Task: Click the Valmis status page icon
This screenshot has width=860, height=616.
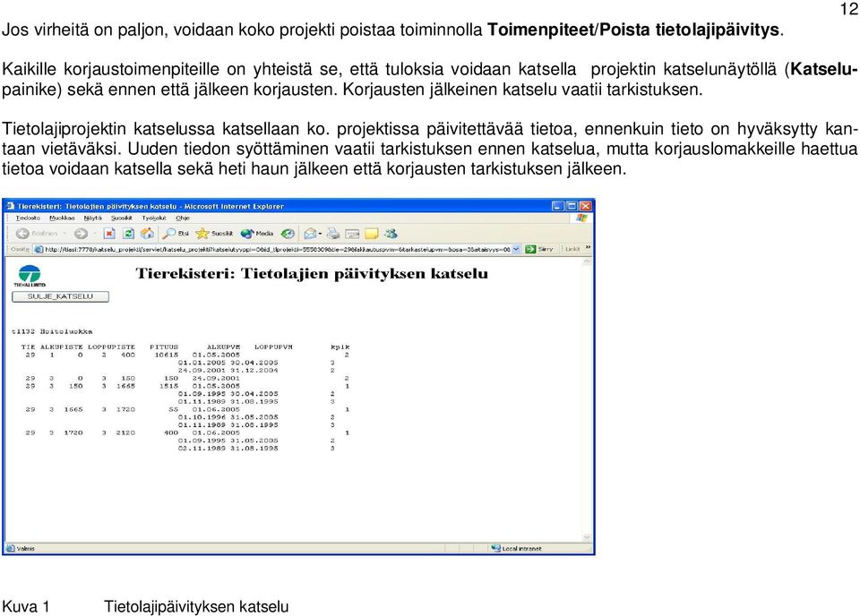Action: (x=10, y=548)
